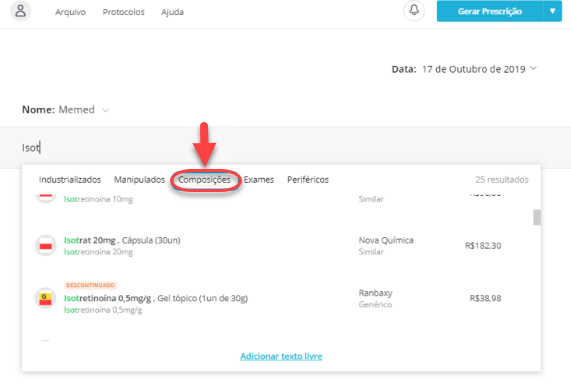The height and width of the screenshot is (391, 571).
Task: Click the Adicionar texto livre link
Action: click(x=281, y=356)
